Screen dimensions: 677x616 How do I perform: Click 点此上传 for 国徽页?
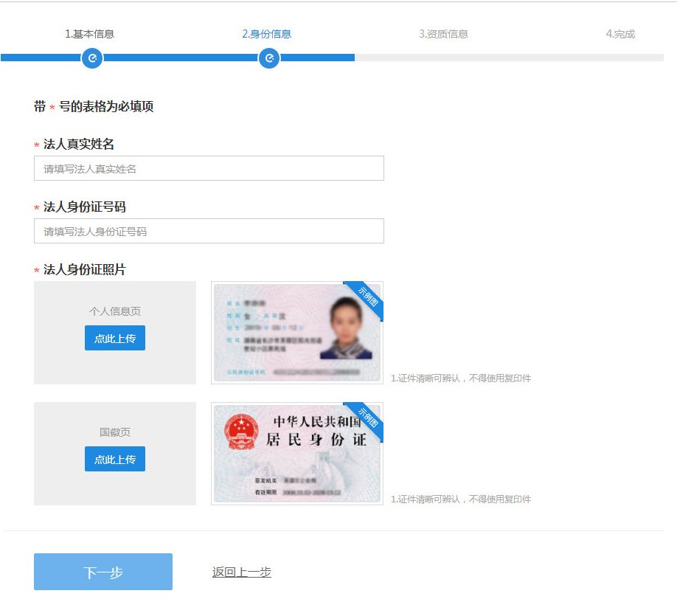114,459
